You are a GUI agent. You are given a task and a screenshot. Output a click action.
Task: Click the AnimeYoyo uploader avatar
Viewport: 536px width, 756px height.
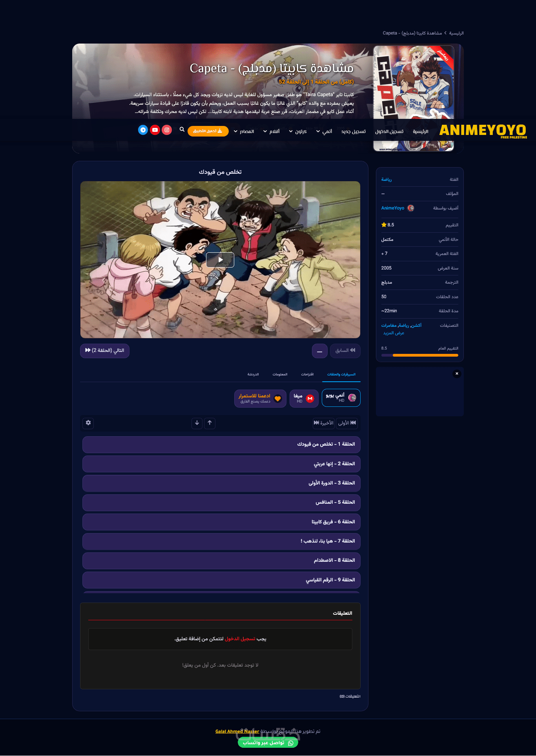pos(411,208)
